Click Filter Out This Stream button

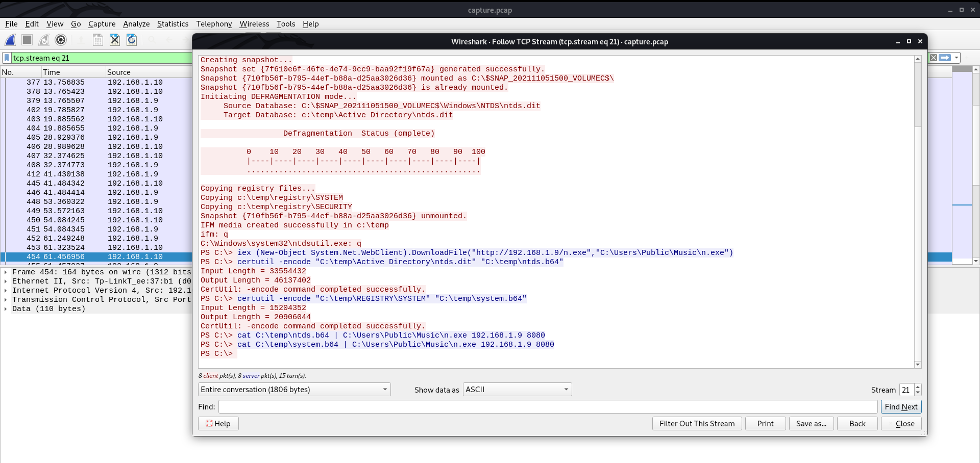click(x=697, y=423)
